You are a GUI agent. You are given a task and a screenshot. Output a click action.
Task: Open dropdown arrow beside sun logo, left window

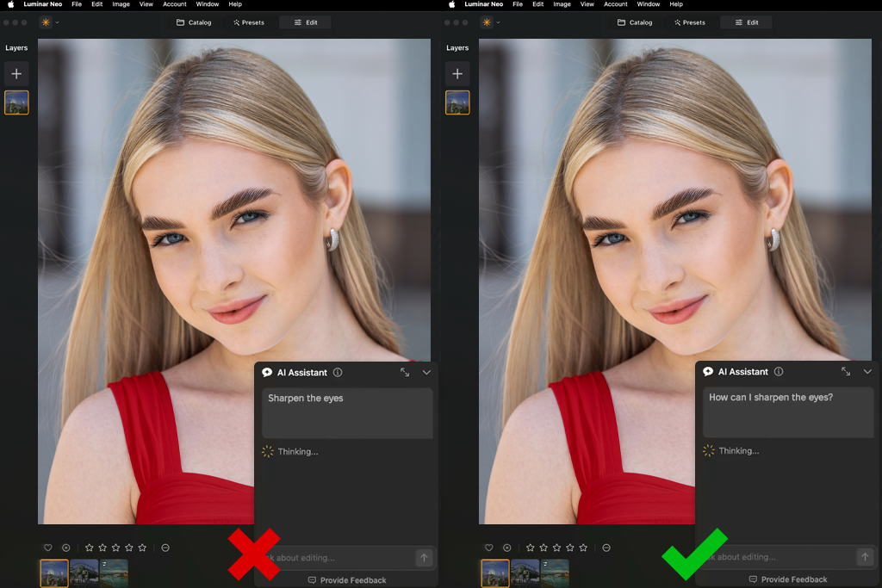pos(58,22)
